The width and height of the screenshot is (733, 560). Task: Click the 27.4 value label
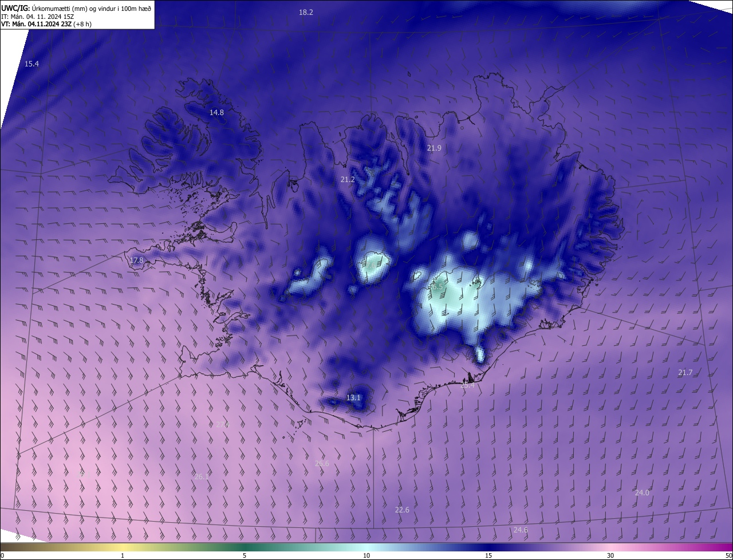pos(222,425)
